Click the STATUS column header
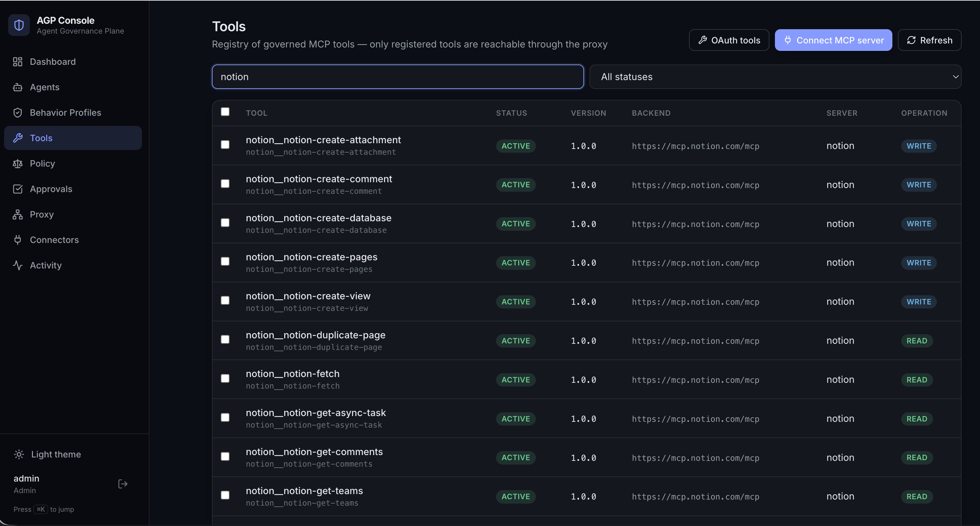The width and height of the screenshot is (980, 526). (x=511, y=113)
